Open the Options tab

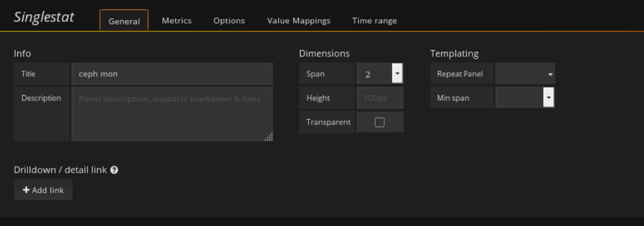tap(229, 21)
